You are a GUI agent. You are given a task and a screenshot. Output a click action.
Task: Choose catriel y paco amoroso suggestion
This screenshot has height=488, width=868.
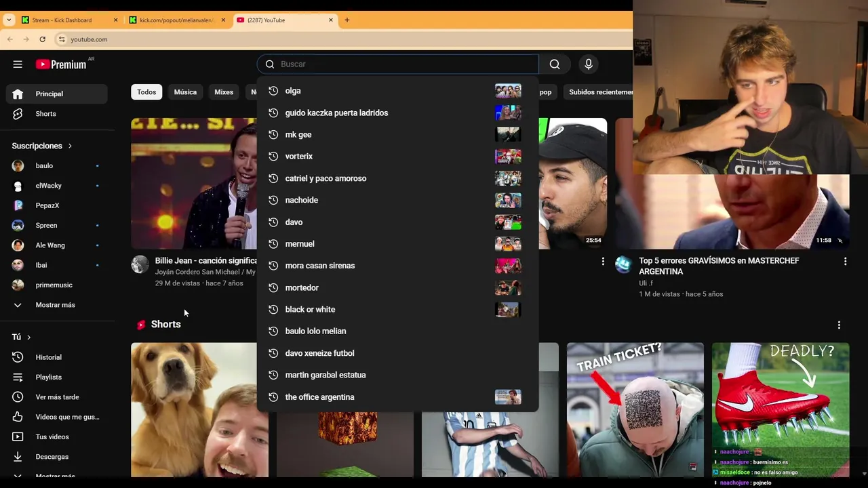(397, 178)
